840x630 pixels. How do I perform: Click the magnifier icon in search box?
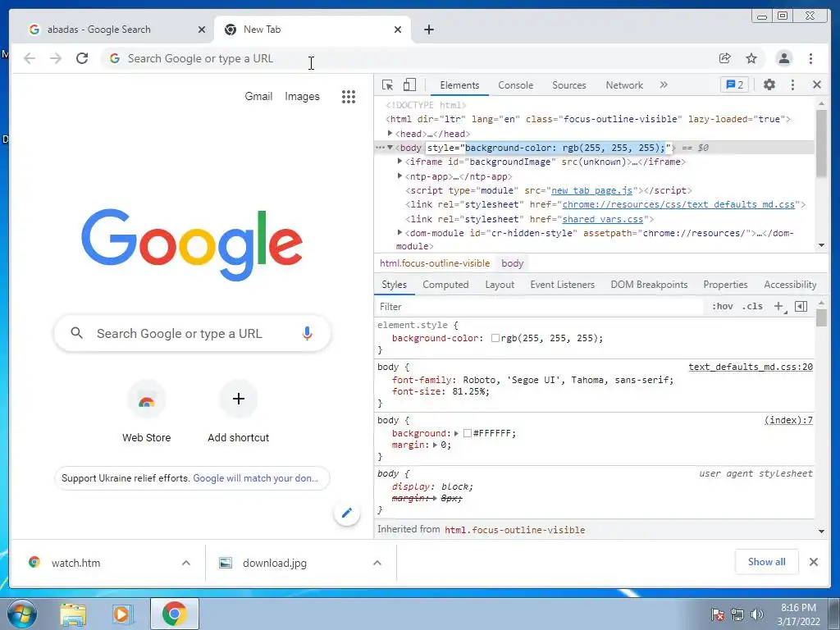pyautogui.click(x=76, y=333)
